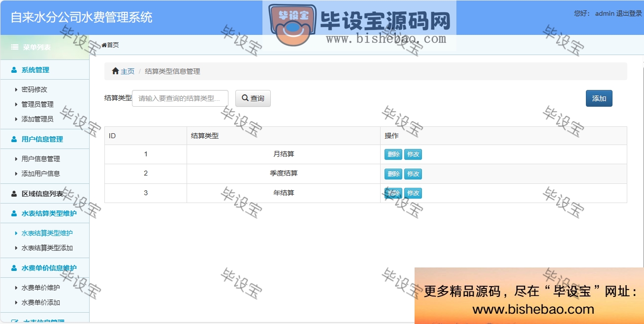Click the system title 自来水分公司水费管理系统

(81, 17)
